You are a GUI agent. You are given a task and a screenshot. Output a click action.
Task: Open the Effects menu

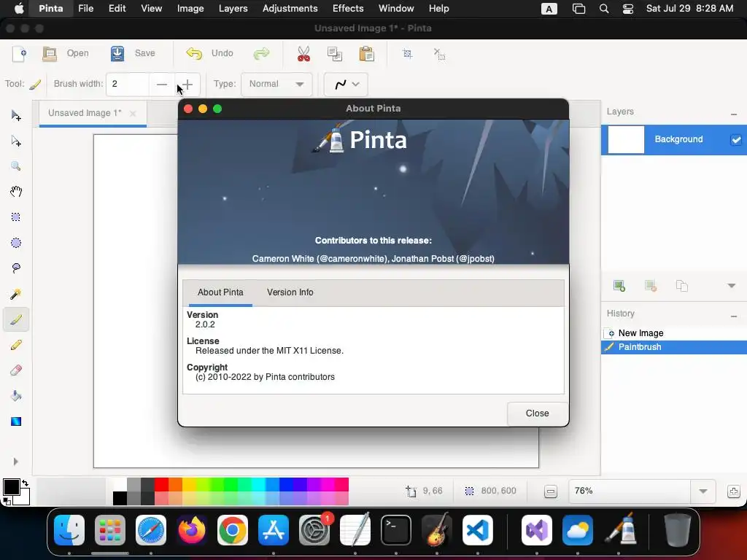[348, 9]
